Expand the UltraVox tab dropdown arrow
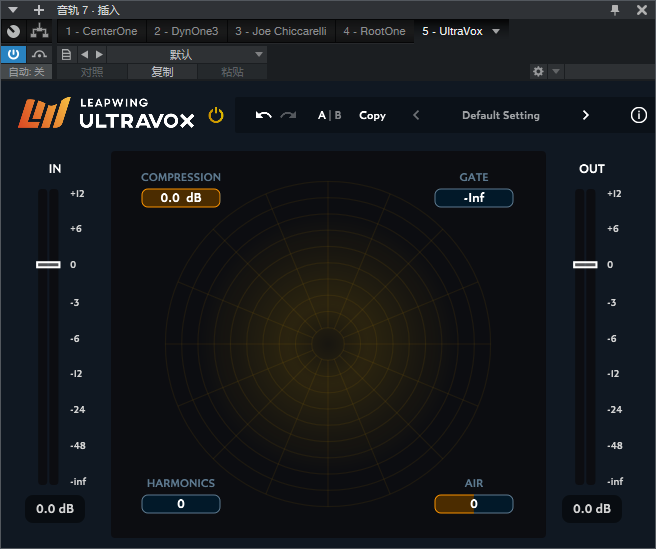 click(x=496, y=31)
